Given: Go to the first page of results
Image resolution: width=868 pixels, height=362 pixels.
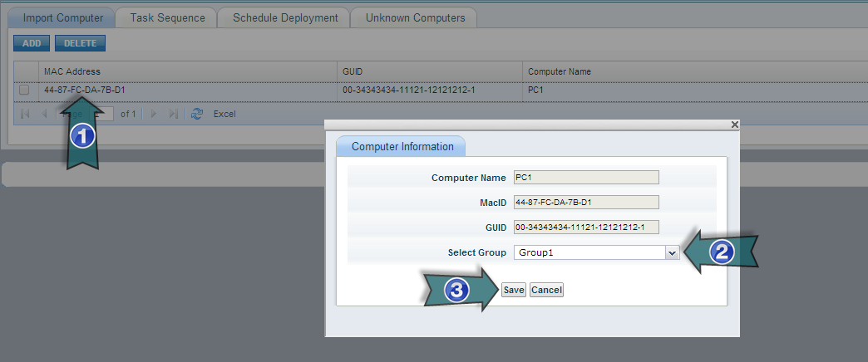Looking at the screenshot, I should point(25,114).
